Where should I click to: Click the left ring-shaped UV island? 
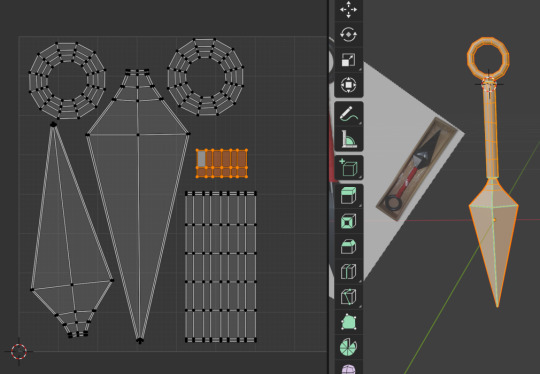pyautogui.click(x=67, y=81)
